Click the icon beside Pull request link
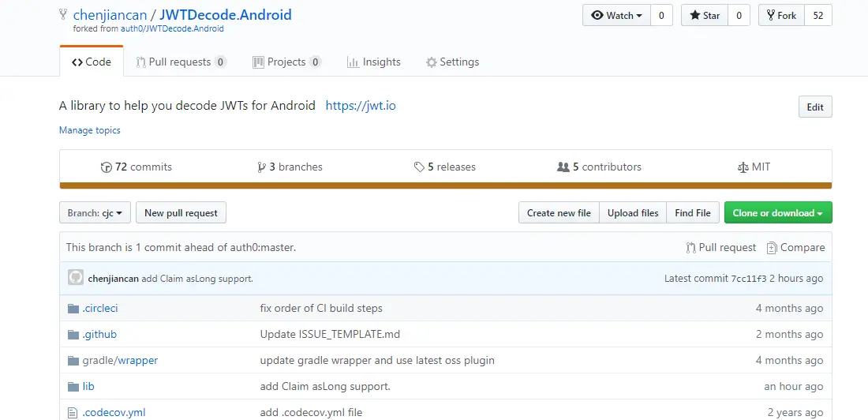868x420 pixels. [x=691, y=248]
